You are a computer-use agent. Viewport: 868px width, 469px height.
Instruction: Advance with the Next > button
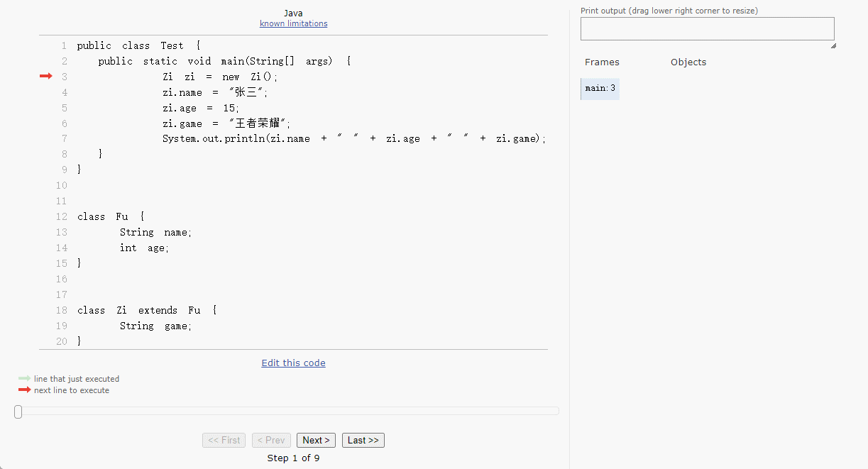[x=316, y=440]
